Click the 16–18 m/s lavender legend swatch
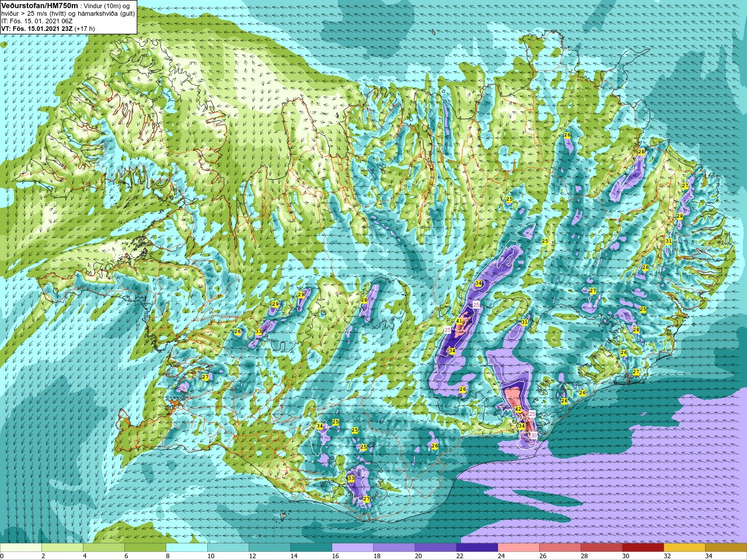Screen dimensions: 747x560 (x=352, y=547)
